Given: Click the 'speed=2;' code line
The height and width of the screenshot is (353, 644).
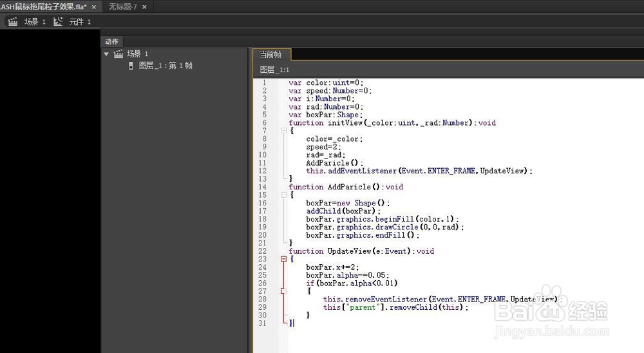Looking at the screenshot, I should (x=324, y=147).
